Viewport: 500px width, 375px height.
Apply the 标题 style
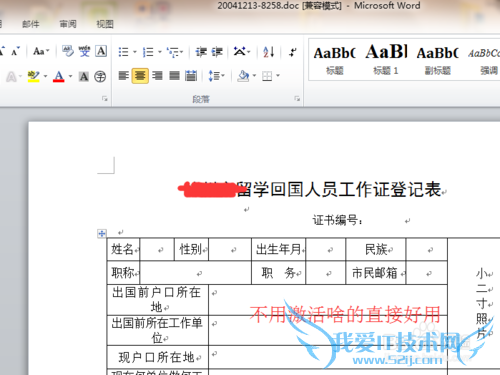tap(335, 60)
